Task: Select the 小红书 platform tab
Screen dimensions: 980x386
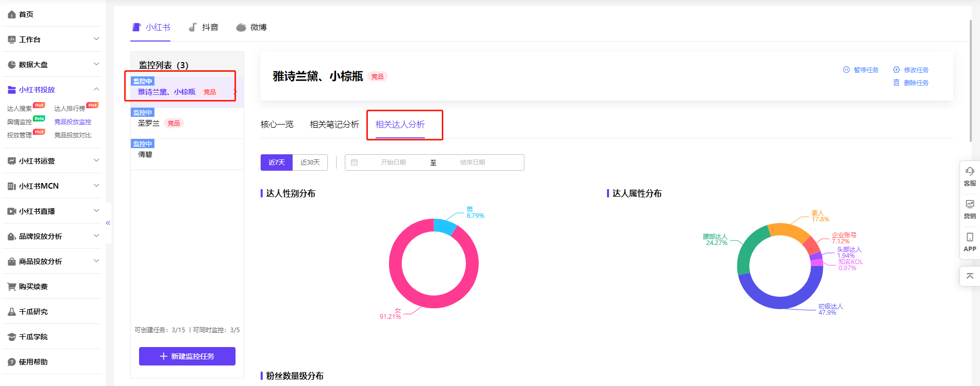Action: 151,27
